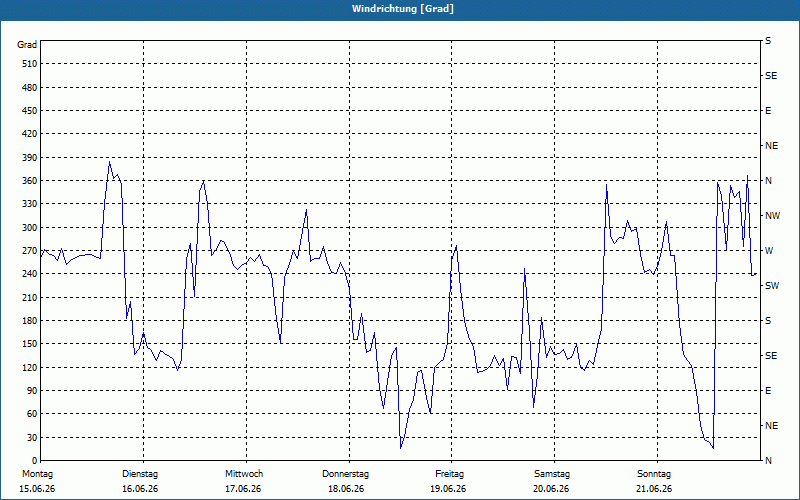Click the W compass label on right axis
The height and width of the screenshot is (500, 800).
769,251
